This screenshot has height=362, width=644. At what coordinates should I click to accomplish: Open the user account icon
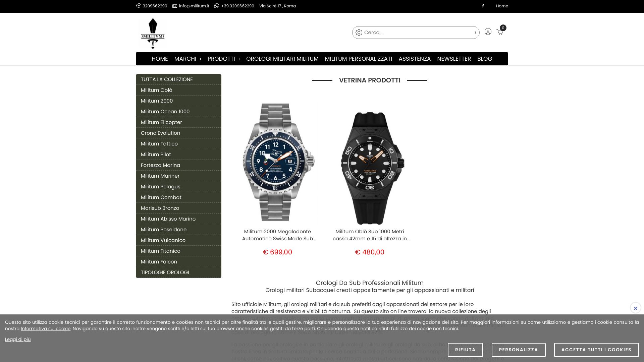pyautogui.click(x=488, y=32)
